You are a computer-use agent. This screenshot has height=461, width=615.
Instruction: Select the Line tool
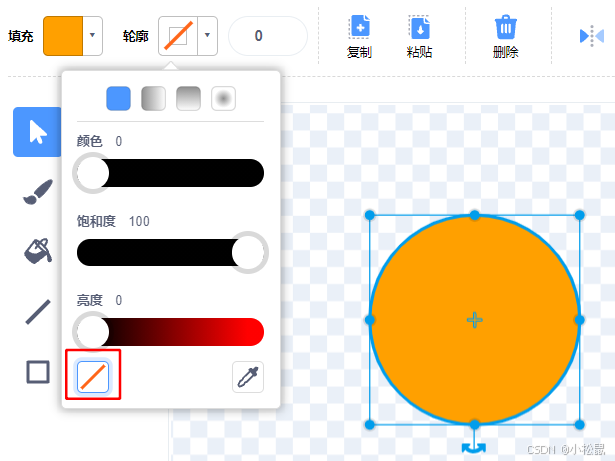click(x=38, y=312)
